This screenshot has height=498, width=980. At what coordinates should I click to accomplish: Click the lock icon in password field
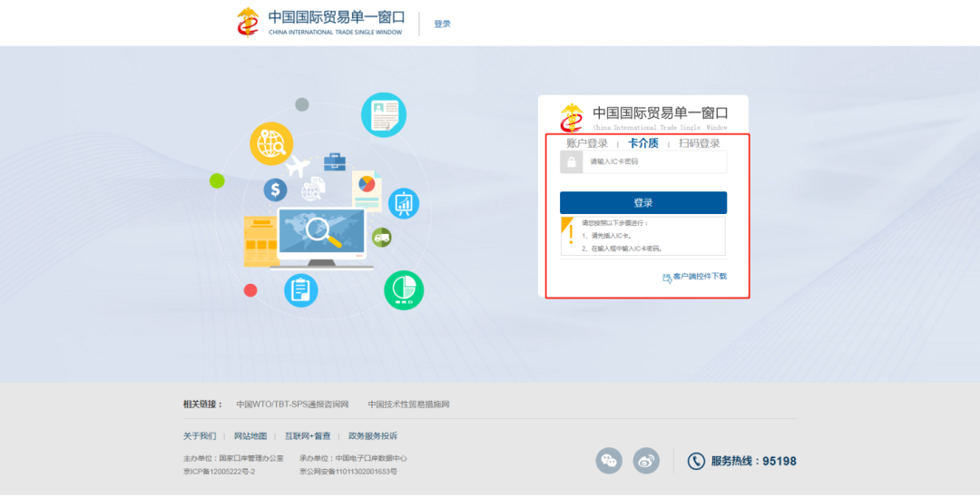coord(571,161)
